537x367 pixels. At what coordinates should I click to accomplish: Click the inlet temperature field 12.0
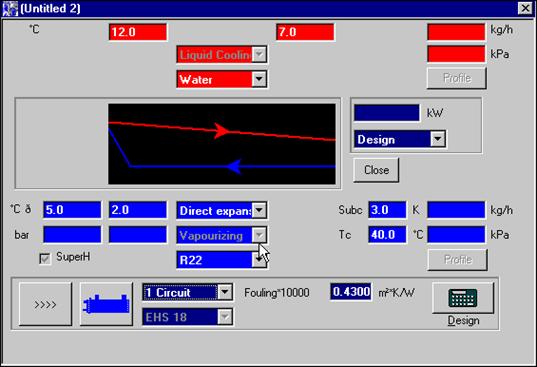pos(138,32)
